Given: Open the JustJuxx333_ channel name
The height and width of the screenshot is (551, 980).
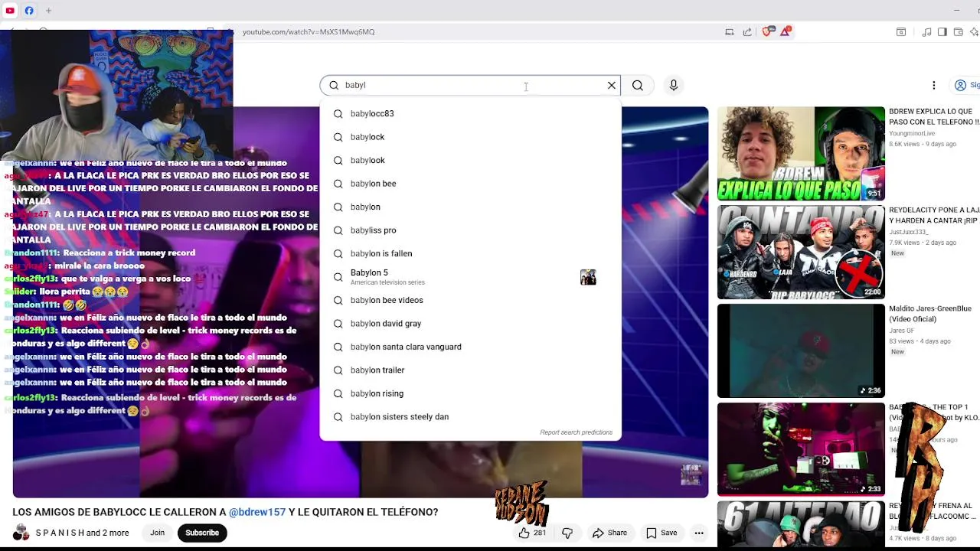Looking at the screenshot, I should 909,232.
